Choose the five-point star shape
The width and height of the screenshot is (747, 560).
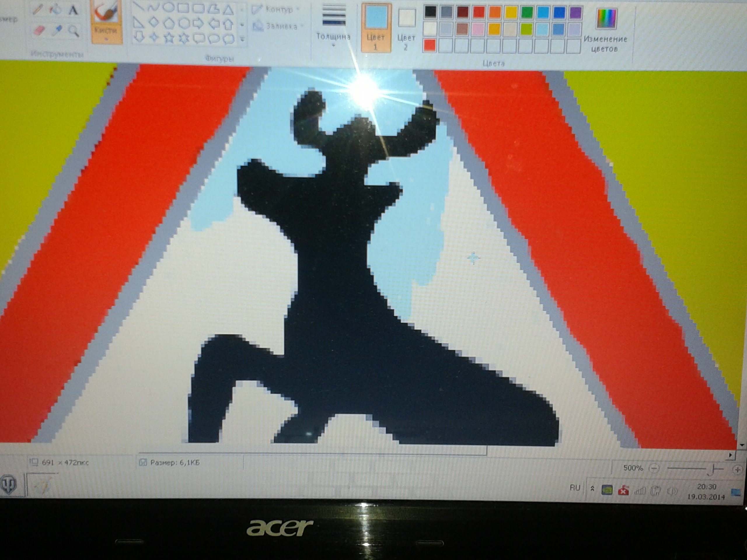(x=169, y=39)
